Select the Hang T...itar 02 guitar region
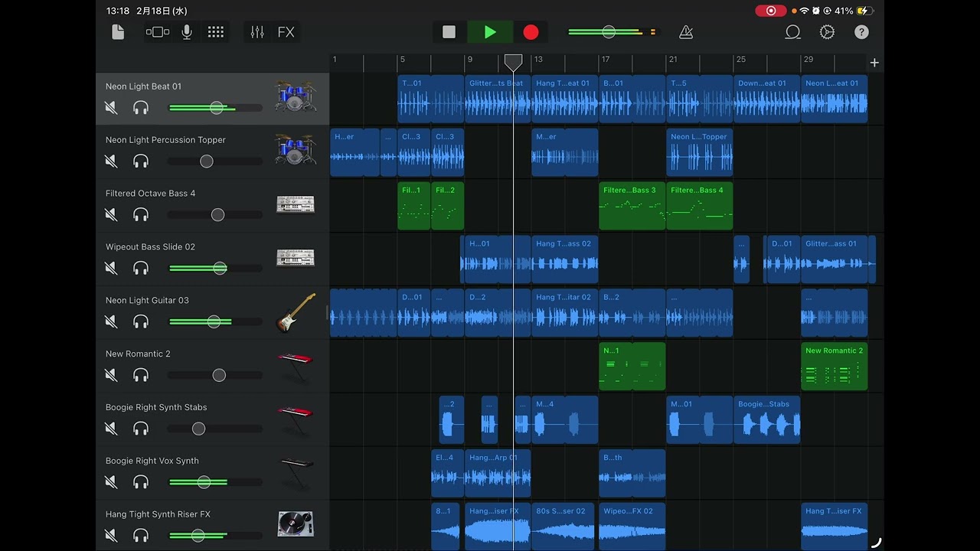 (x=564, y=313)
